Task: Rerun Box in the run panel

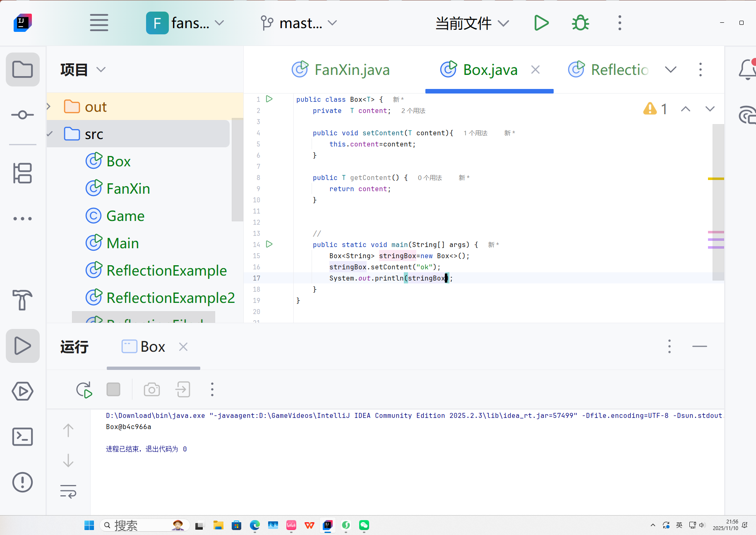Action: tap(84, 390)
